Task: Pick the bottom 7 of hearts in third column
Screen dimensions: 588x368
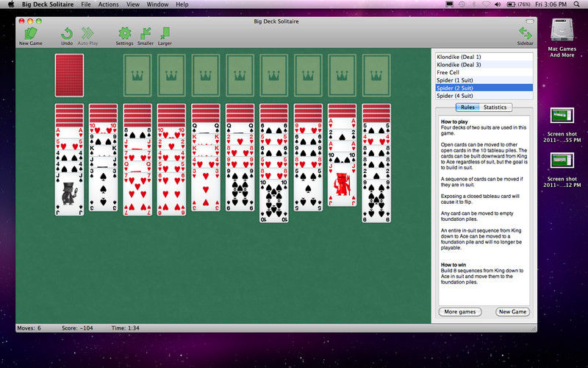Action: 137,194
